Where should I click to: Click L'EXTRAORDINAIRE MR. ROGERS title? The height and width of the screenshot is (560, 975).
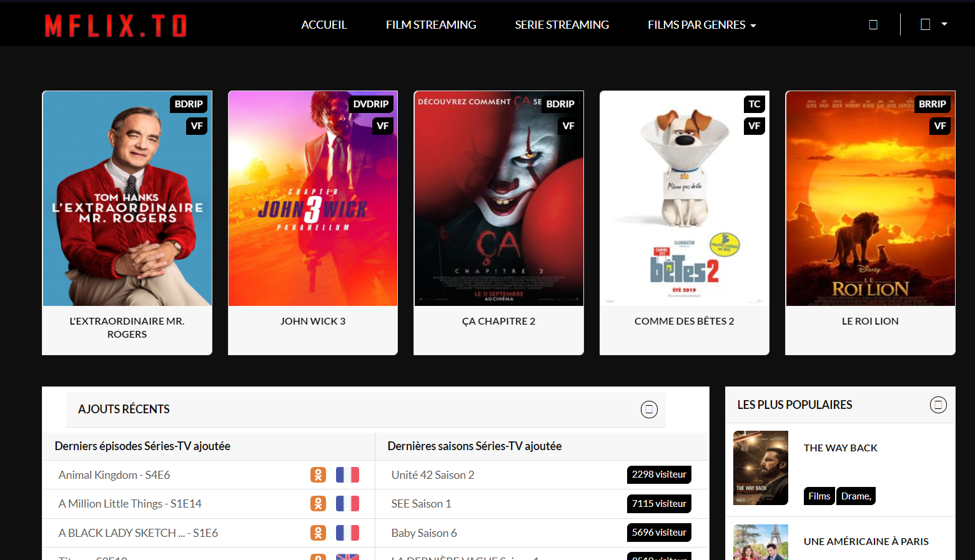pyautogui.click(x=127, y=328)
